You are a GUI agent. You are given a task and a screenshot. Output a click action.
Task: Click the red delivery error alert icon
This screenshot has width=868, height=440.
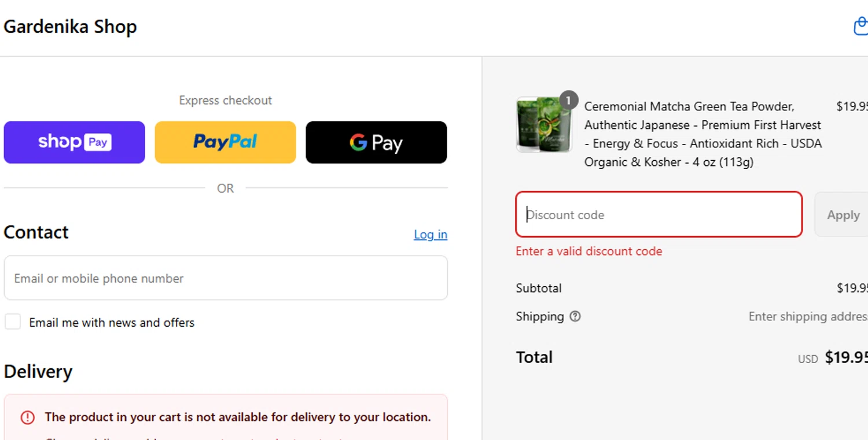coord(27,417)
